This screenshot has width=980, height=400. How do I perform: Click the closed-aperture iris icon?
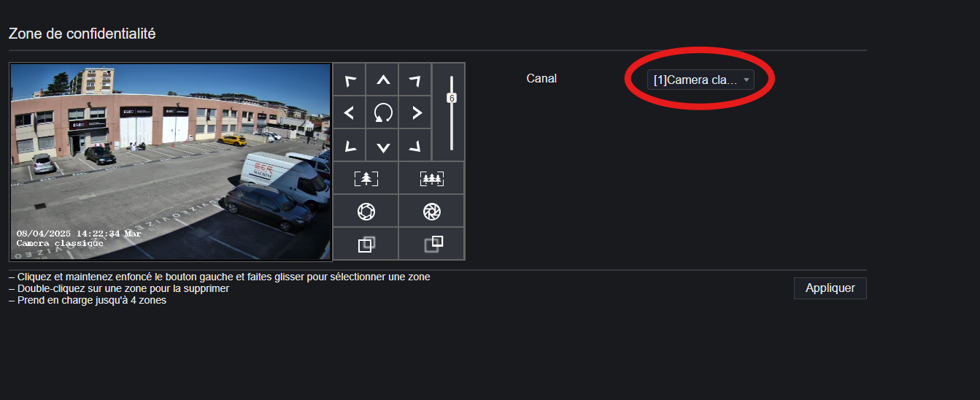click(431, 211)
